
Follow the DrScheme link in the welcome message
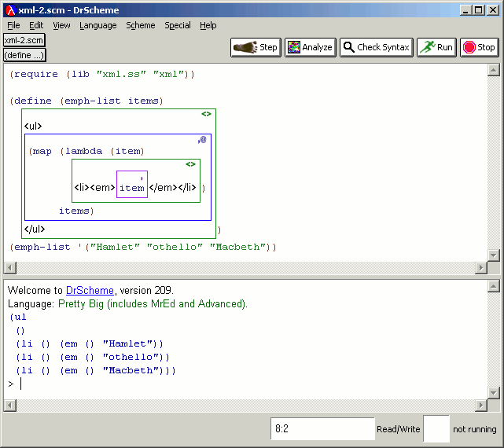(x=90, y=290)
